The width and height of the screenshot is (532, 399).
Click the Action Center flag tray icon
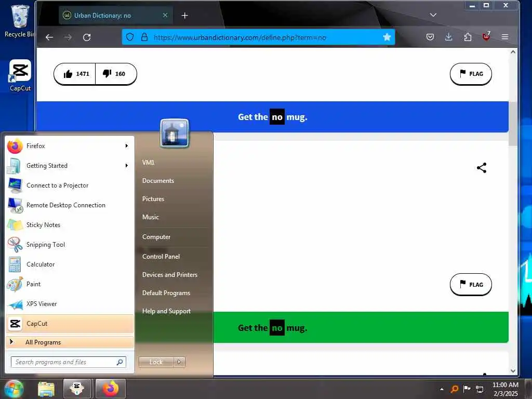[x=467, y=389]
